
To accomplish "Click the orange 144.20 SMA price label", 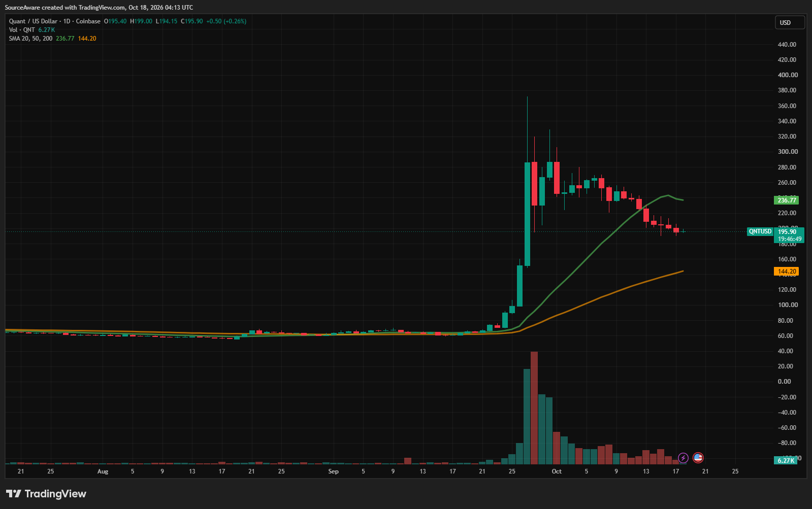I will (787, 272).
